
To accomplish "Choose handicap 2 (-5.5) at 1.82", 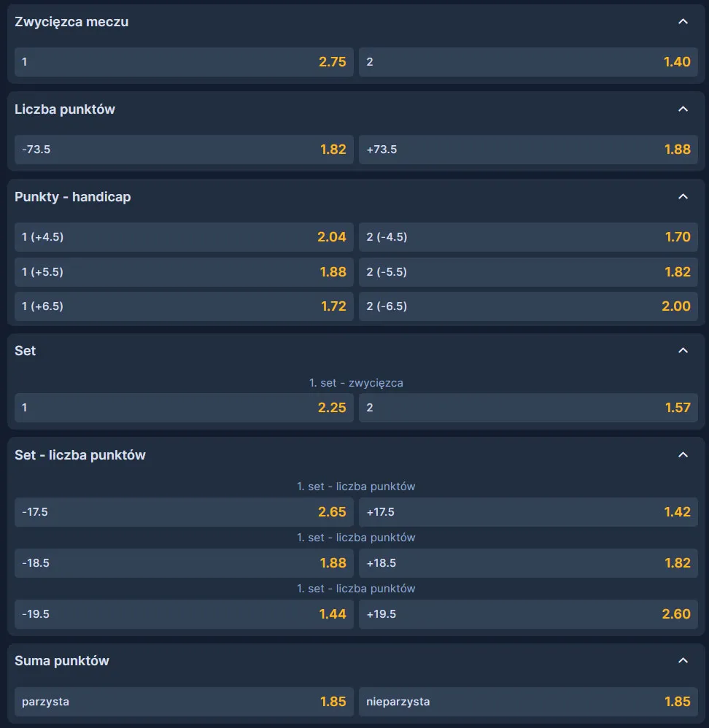I will tap(528, 272).
